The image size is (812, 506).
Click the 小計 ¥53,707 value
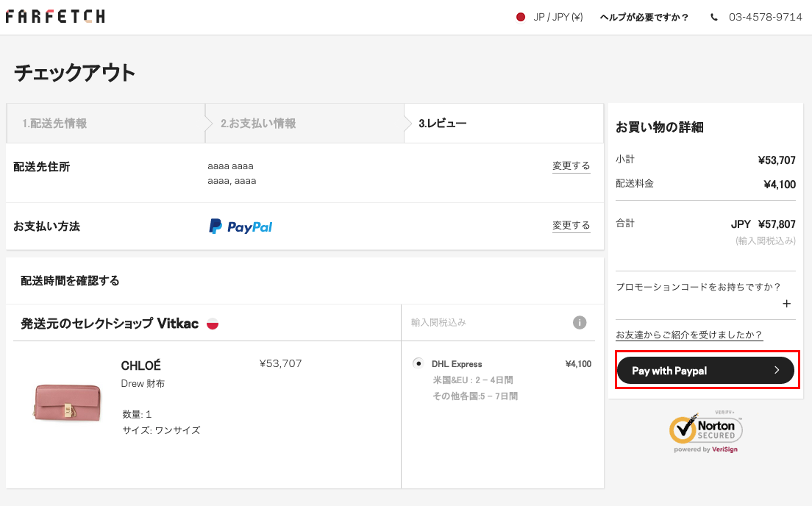point(776,160)
